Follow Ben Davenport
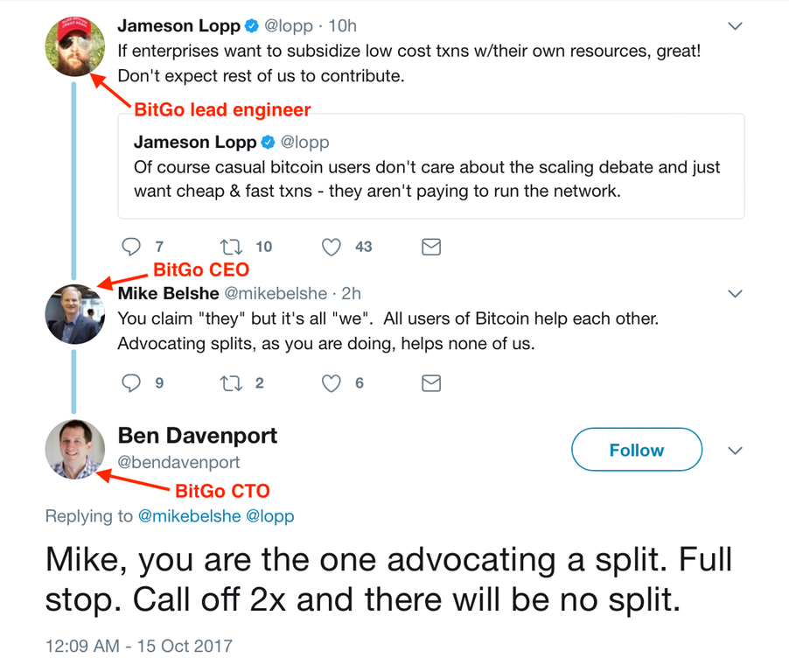Viewport: 789px width, 672px height. 636,451
